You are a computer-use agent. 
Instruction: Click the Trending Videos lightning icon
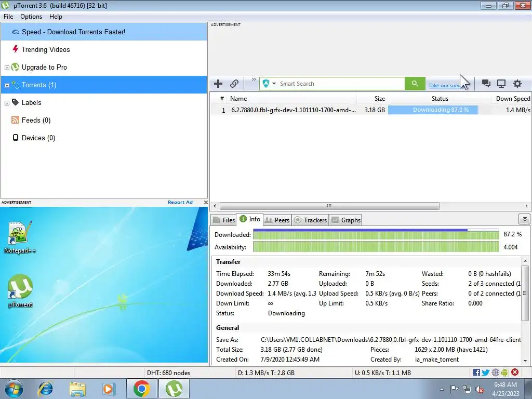point(15,49)
